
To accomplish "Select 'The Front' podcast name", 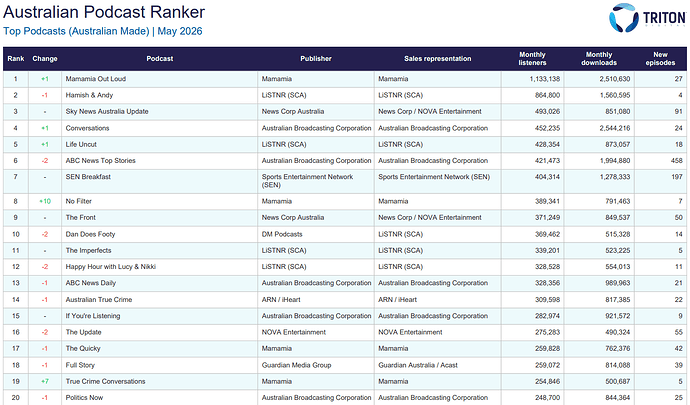I will click(x=81, y=217).
